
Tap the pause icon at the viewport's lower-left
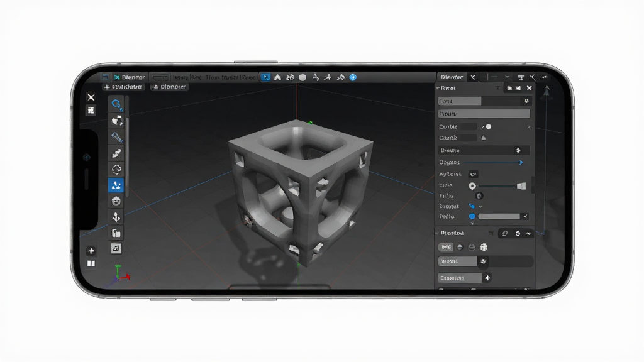[91, 263]
